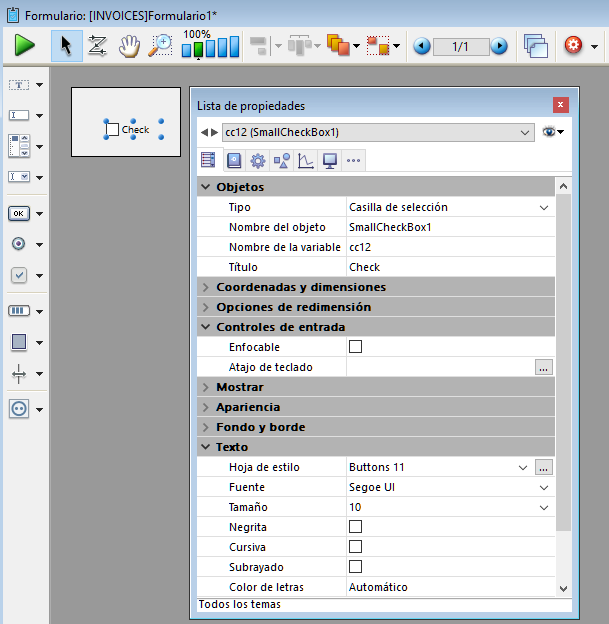The height and width of the screenshot is (624, 609).
Task: Click the Atajo de teclado ellipsis button
Action: (x=543, y=367)
